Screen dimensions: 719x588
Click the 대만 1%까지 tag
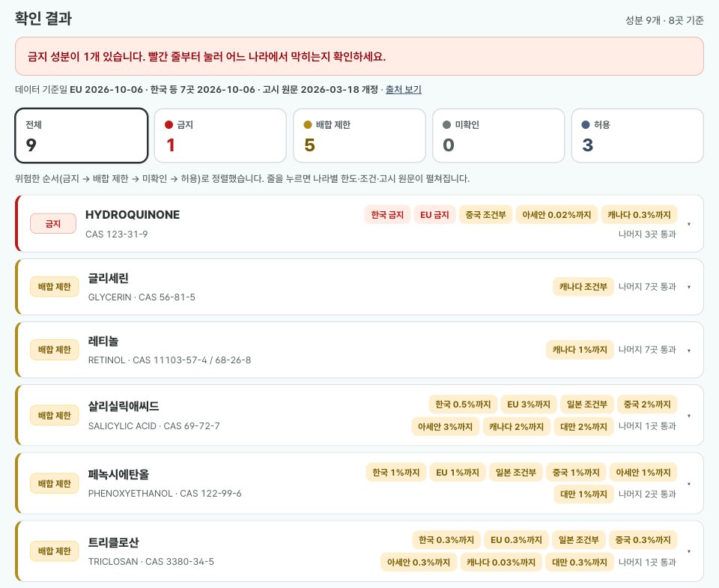point(583,494)
